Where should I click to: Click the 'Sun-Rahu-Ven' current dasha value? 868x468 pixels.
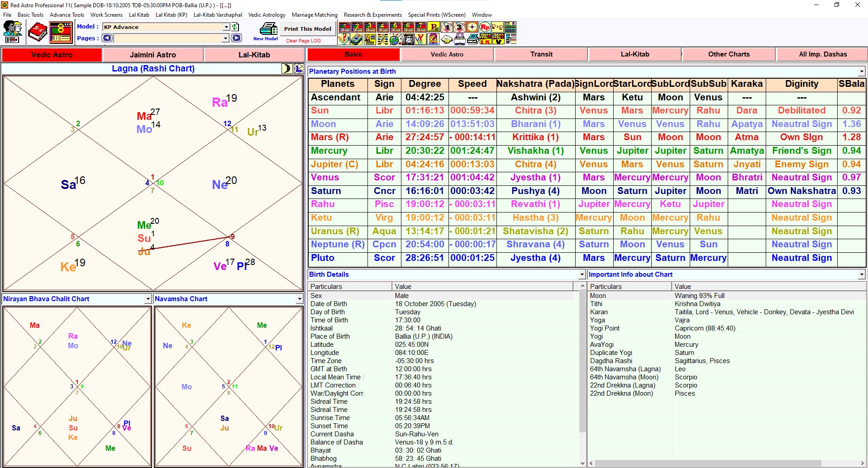(417, 434)
